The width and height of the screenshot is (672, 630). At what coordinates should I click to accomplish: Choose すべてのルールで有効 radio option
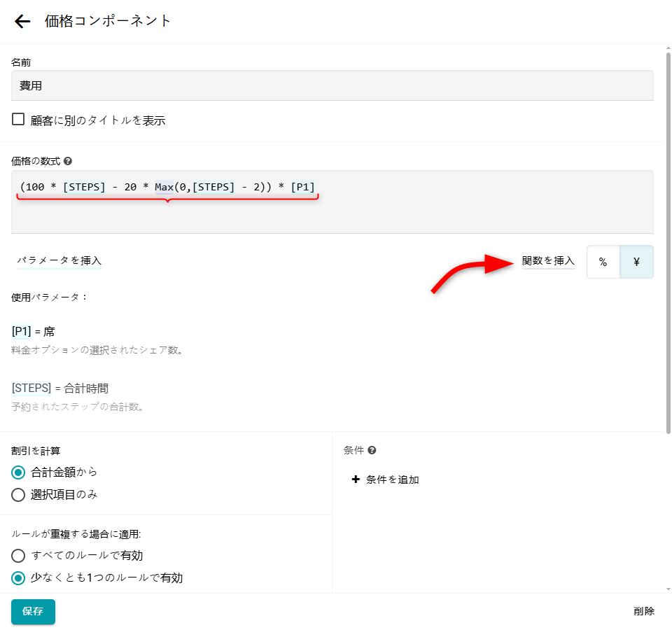(18, 556)
